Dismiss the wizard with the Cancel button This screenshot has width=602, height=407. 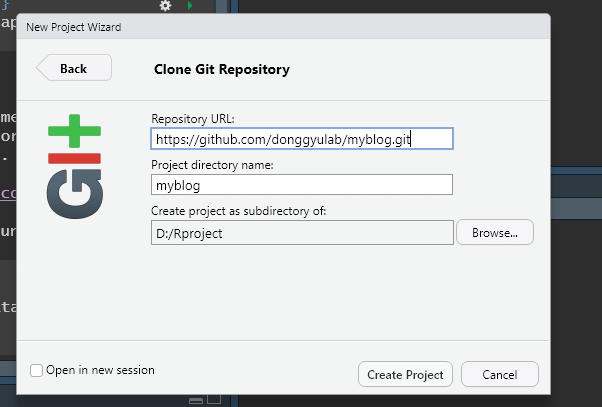(498, 374)
